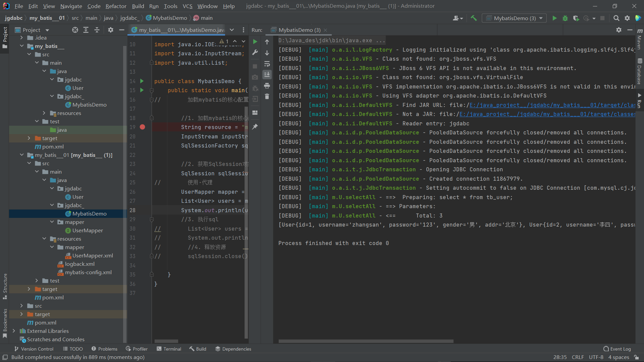Click the Debug bug icon in toolbar
This screenshot has width=644, height=362.
(565, 18)
